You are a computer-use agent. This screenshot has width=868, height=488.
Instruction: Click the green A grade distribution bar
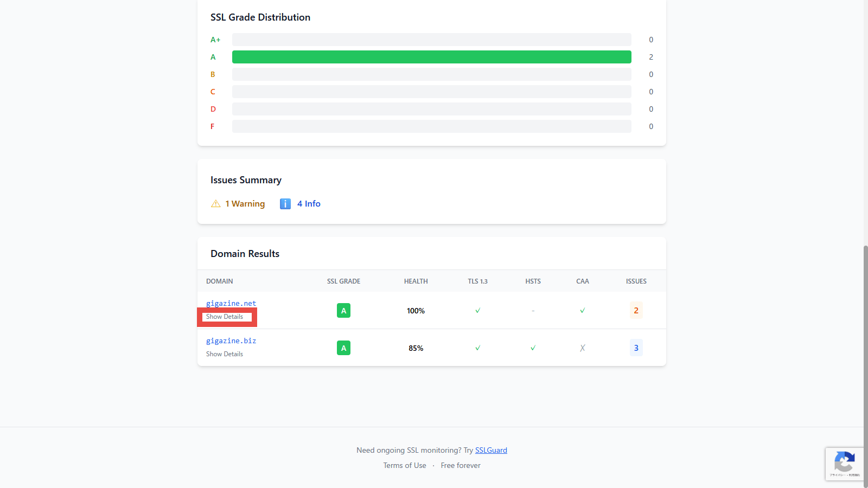click(431, 57)
